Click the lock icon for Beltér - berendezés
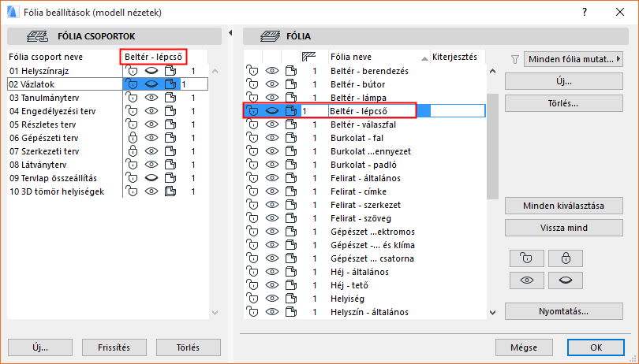Image resolution: width=639 pixels, height=364 pixels. pyautogui.click(x=252, y=71)
